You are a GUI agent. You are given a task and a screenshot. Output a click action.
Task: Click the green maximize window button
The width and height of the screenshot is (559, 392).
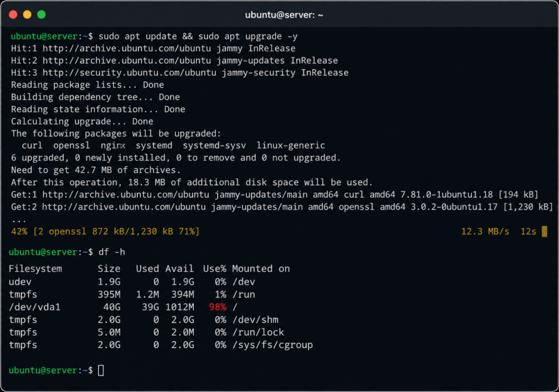coord(41,15)
